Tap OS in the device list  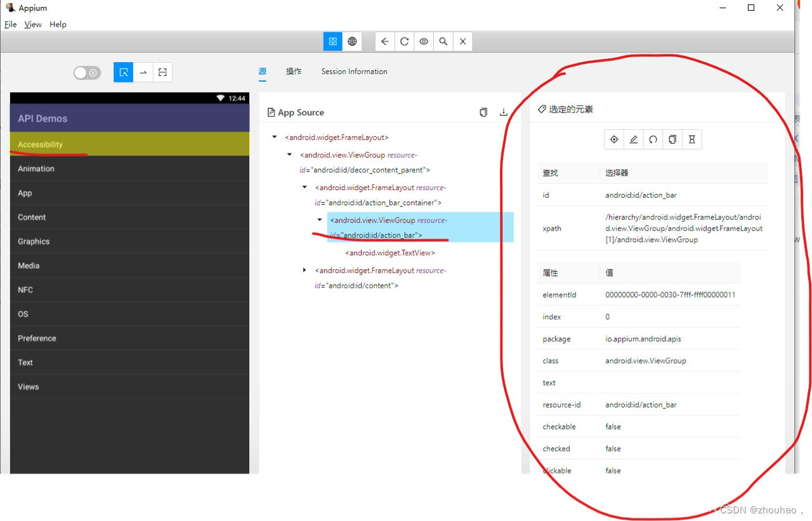129,314
